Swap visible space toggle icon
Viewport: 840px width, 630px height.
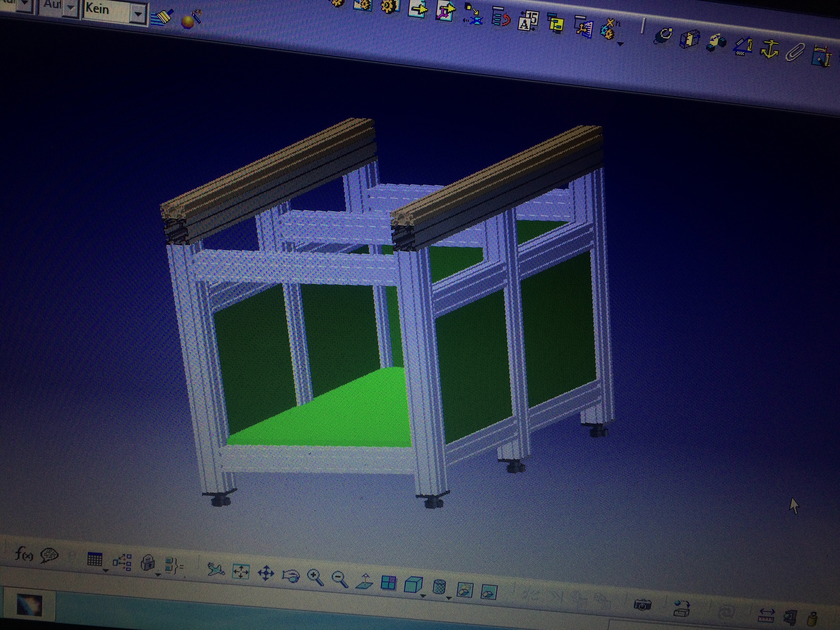click(x=489, y=592)
